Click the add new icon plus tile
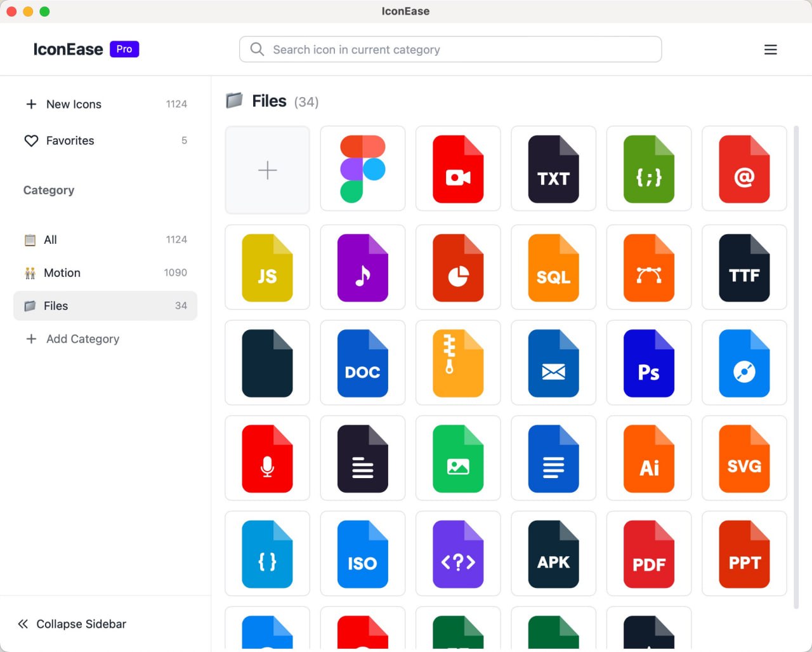The image size is (812, 652). pos(267,170)
